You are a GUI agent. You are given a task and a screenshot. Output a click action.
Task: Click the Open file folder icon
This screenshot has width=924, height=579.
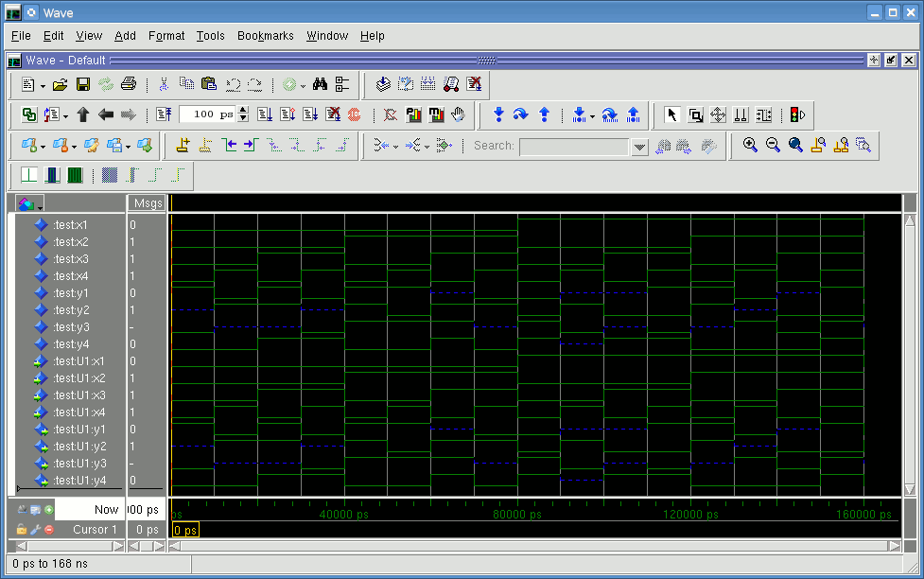(x=60, y=85)
